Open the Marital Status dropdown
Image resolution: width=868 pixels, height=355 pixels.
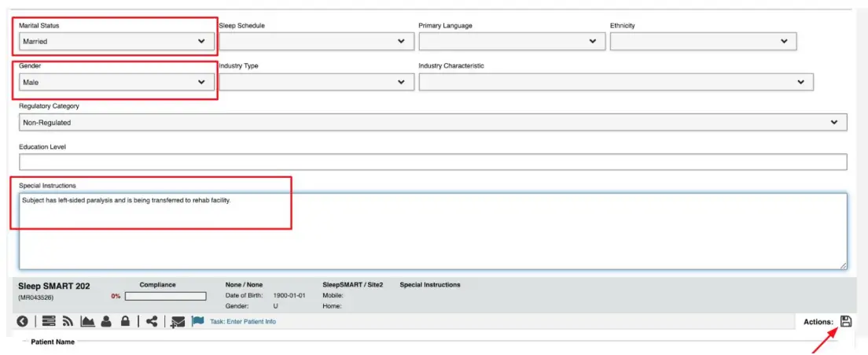[x=116, y=42]
